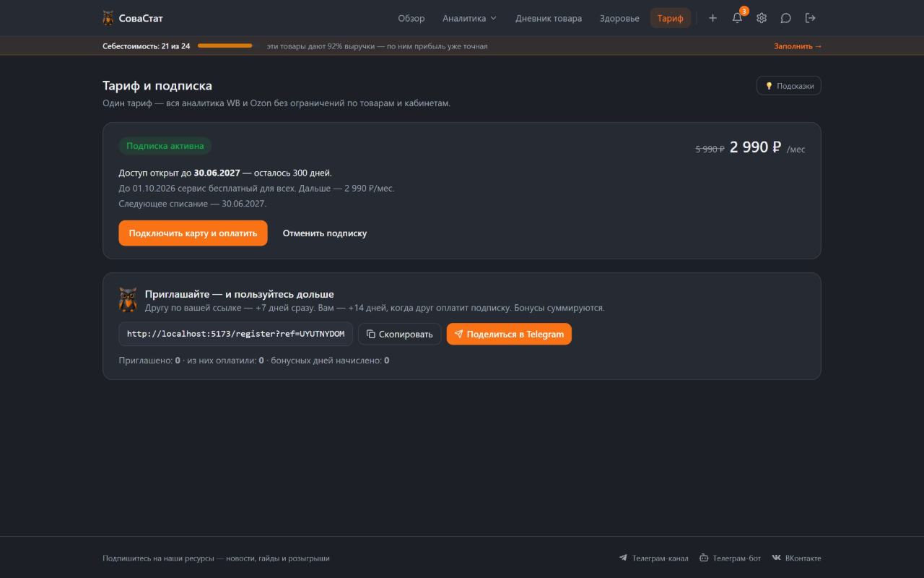Viewport: 924px width, 578px height.
Task: Share via Поделиться в Telegram button
Action: (x=509, y=334)
